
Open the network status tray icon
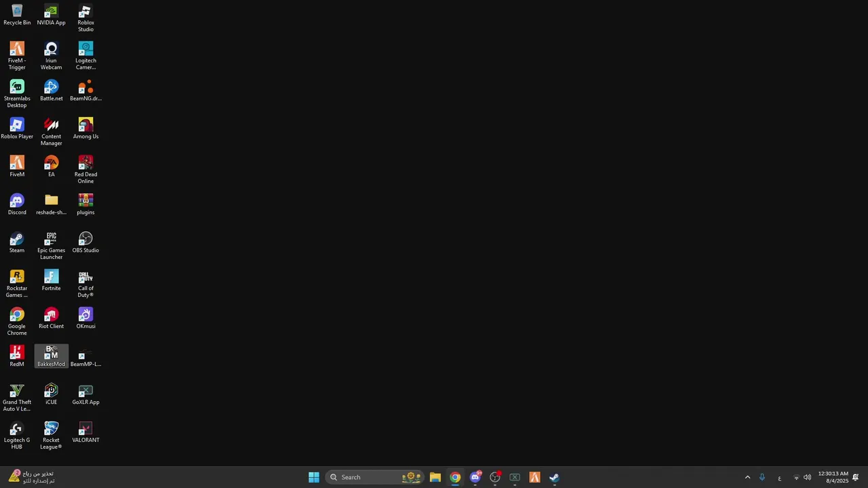click(796, 478)
